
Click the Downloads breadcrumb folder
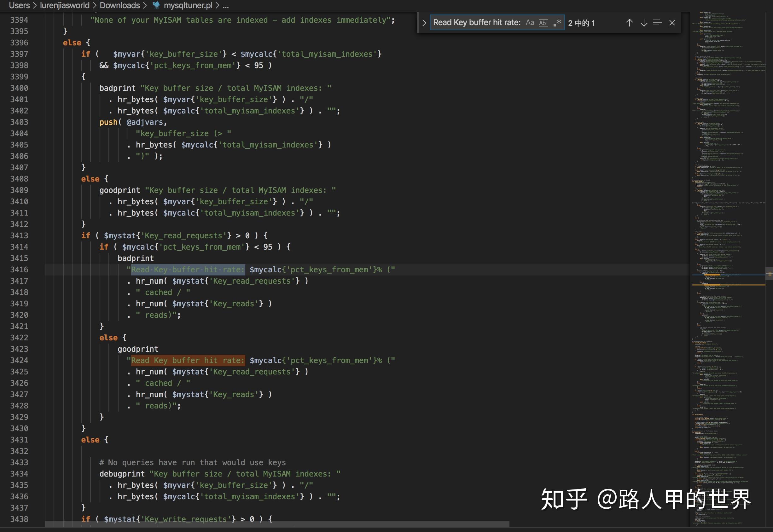(x=120, y=5)
